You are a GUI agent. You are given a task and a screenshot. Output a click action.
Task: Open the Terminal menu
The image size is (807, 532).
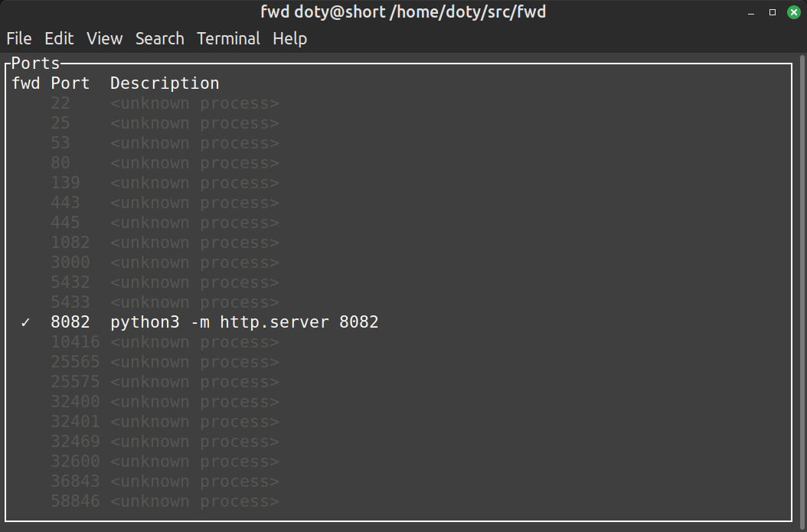228,38
